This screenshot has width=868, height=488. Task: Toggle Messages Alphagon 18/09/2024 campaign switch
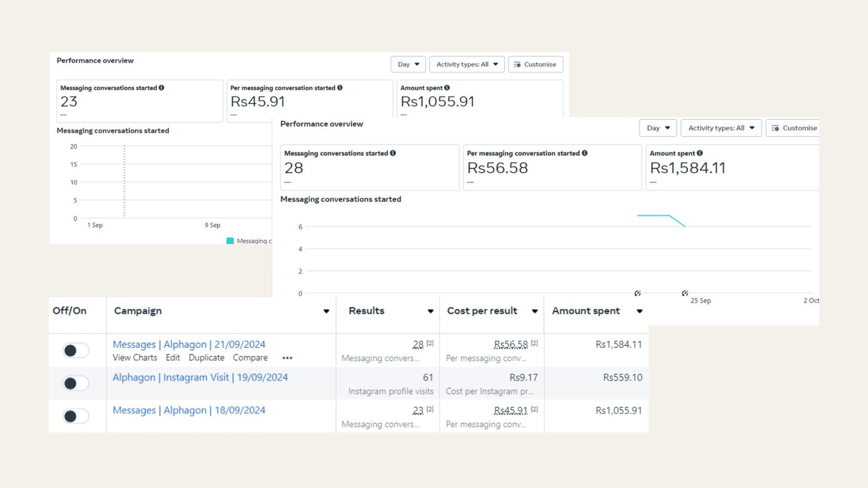click(76, 416)
